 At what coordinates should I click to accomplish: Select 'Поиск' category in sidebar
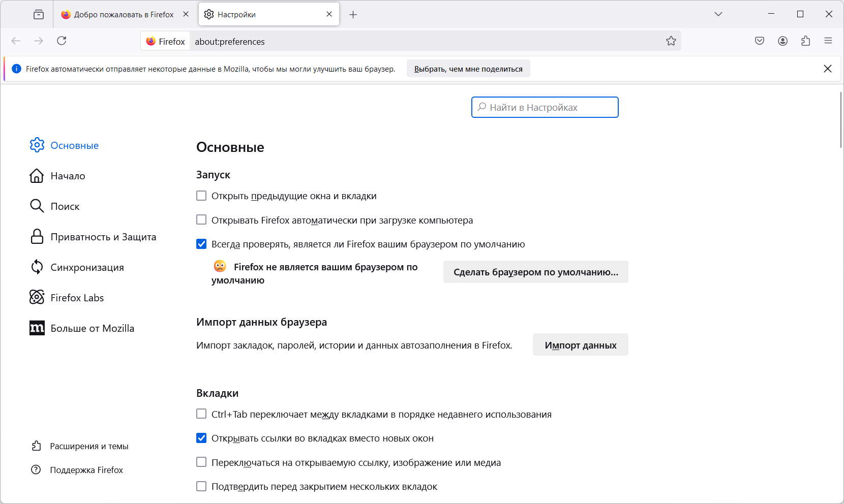(55, 206)
